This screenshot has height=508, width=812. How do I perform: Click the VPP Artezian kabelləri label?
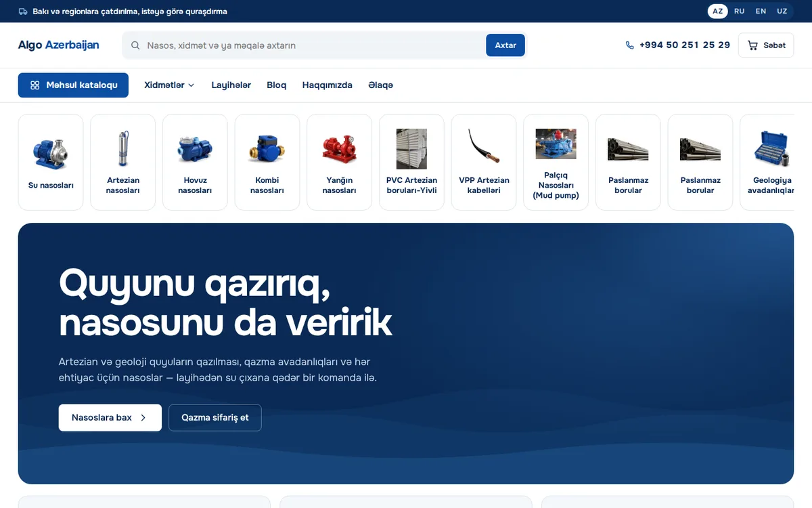[x=484, y=186]
